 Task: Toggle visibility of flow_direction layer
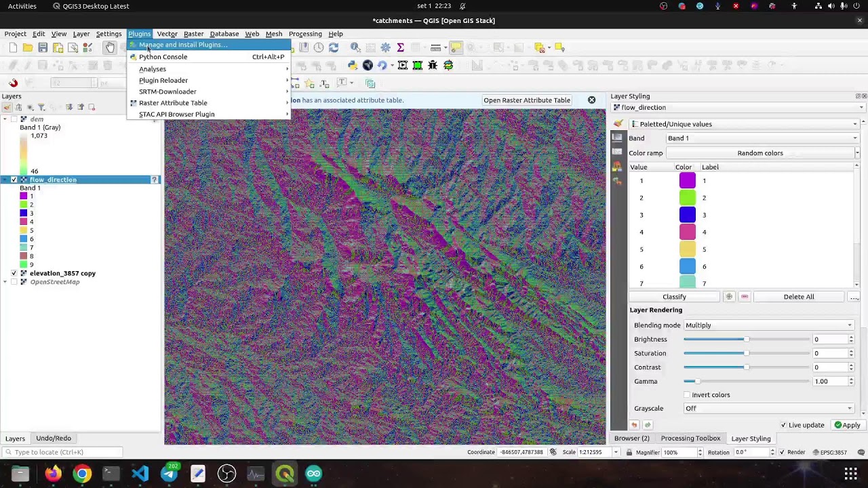click(14, 180)
